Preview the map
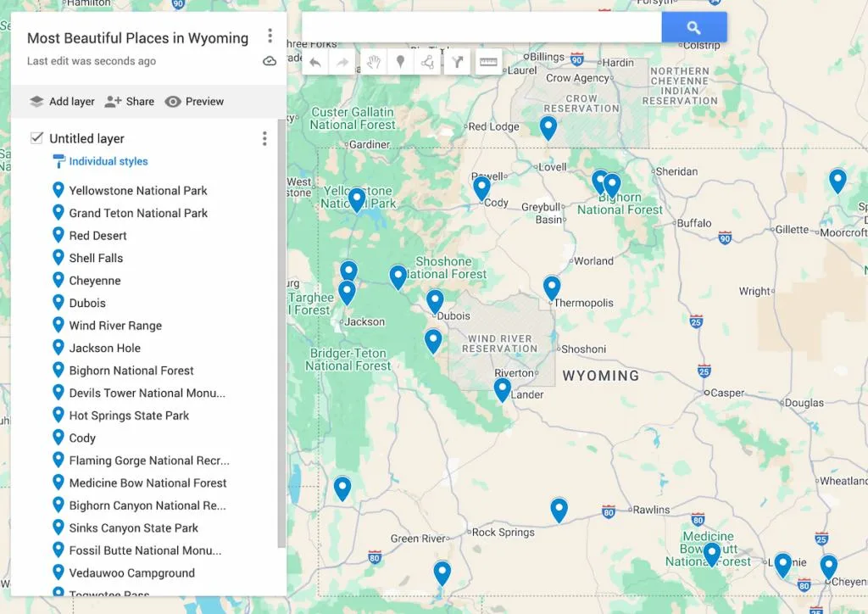Image resolution: width=868 pixels, height=614 pixels. pos(194,101)
